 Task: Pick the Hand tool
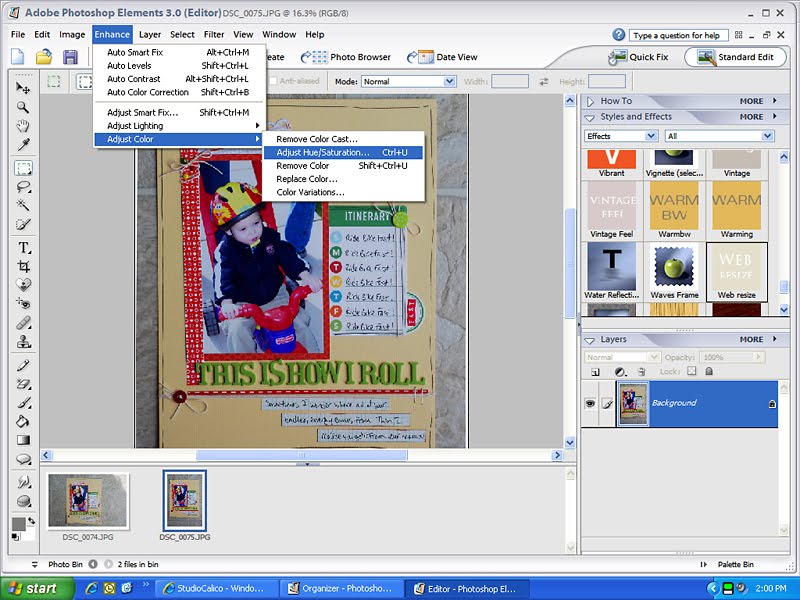point(23,126)
